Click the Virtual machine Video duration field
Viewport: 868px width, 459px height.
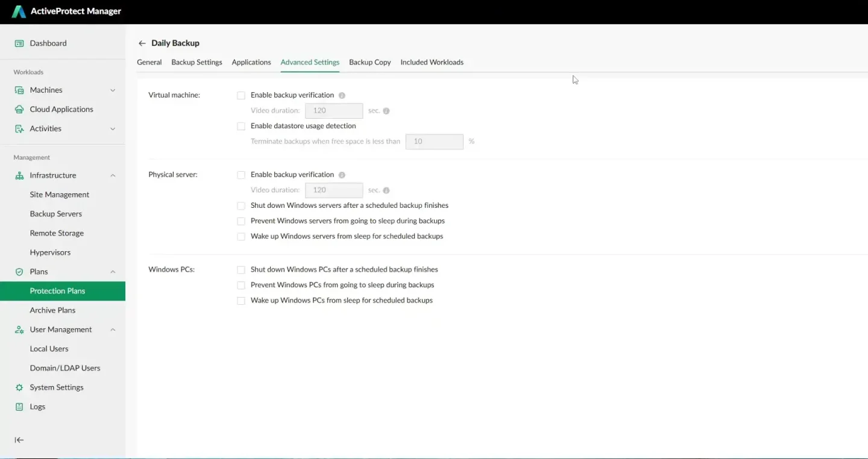pos(334,111)
